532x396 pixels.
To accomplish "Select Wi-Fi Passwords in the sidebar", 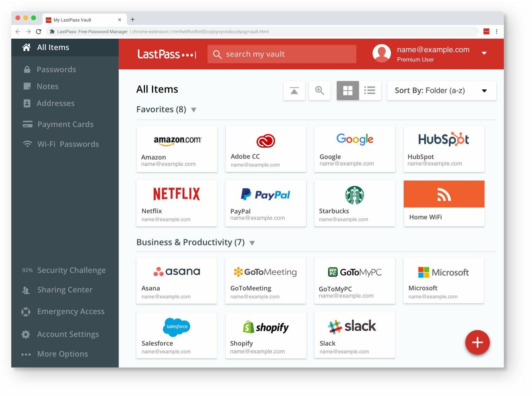I will 68,144.
